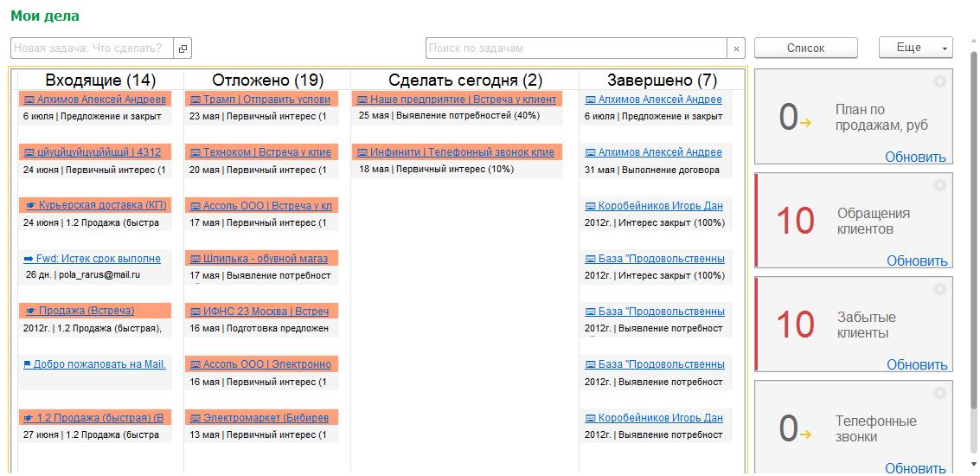980x476 pixels.
Task: Select the Входящие (14) column header
Action: (100, 80)
